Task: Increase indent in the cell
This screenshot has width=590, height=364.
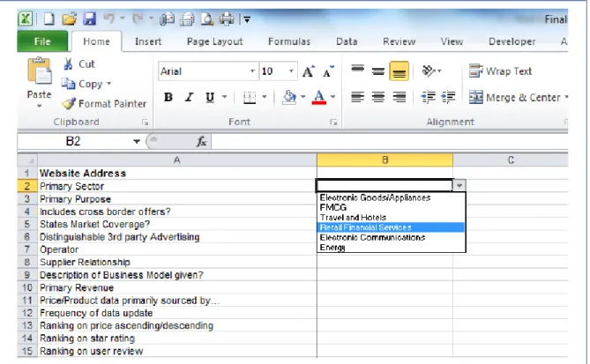Action: point(448,98)
